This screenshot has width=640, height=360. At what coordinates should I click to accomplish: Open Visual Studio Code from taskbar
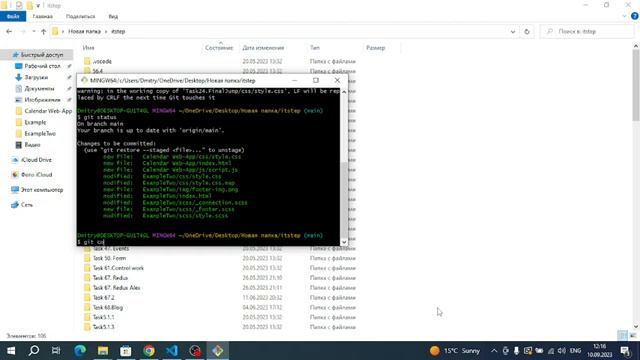[172, 351]
